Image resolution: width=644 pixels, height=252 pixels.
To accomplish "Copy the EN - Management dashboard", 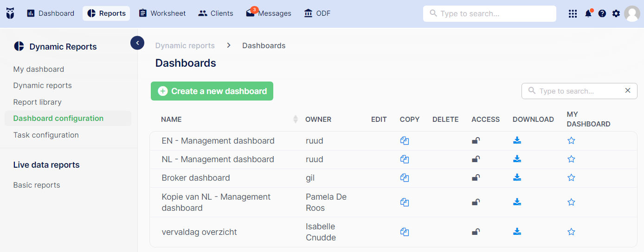I will 405,141.
